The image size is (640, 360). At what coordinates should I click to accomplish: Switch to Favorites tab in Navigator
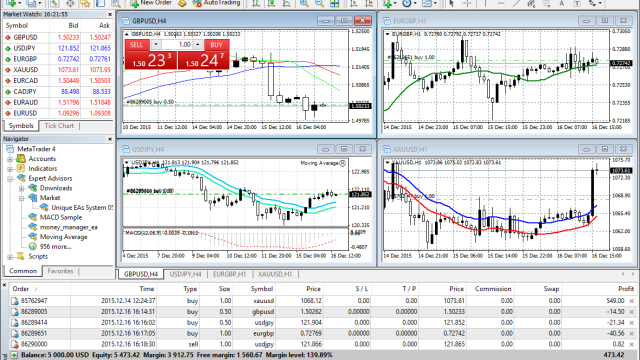click(x=60, y=271)
